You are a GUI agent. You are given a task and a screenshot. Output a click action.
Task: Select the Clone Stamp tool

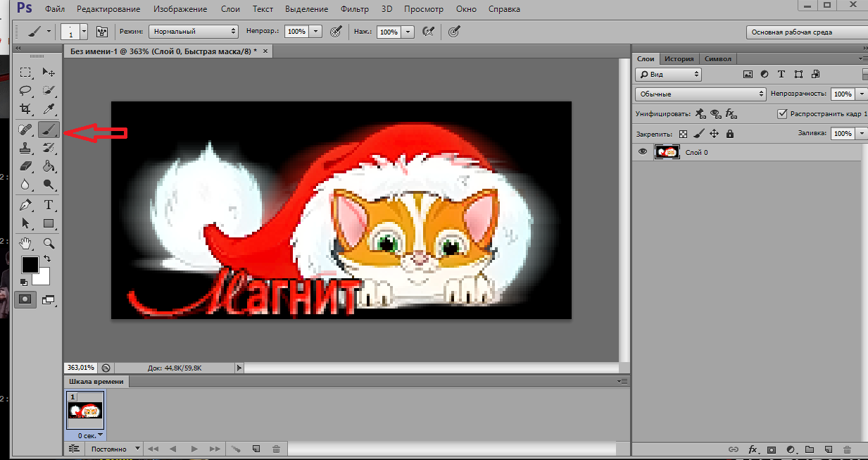click(25, 148)
